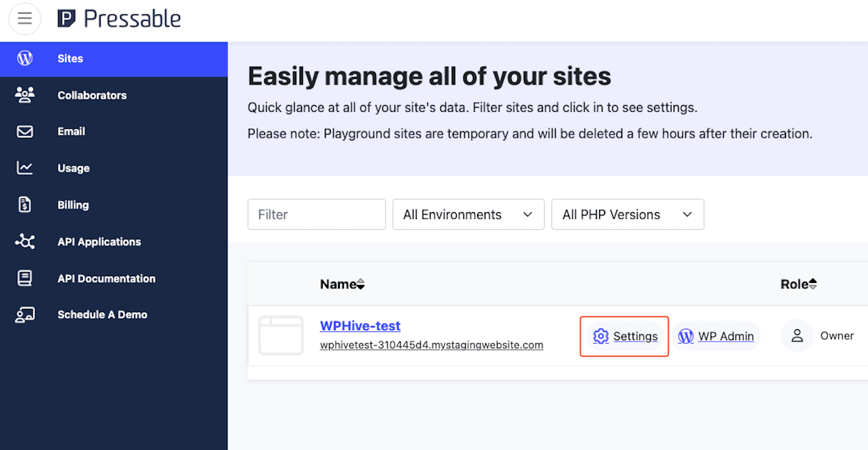The width and height of the screenshot is (868, 450).
Task: Open WP Admin for WPHive-test
Action: tap(716, 336)
